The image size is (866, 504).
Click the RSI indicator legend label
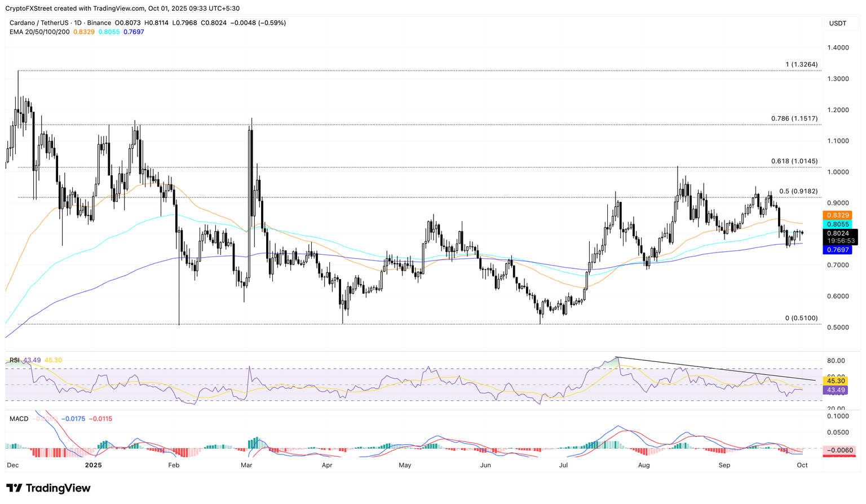[14, 360]
